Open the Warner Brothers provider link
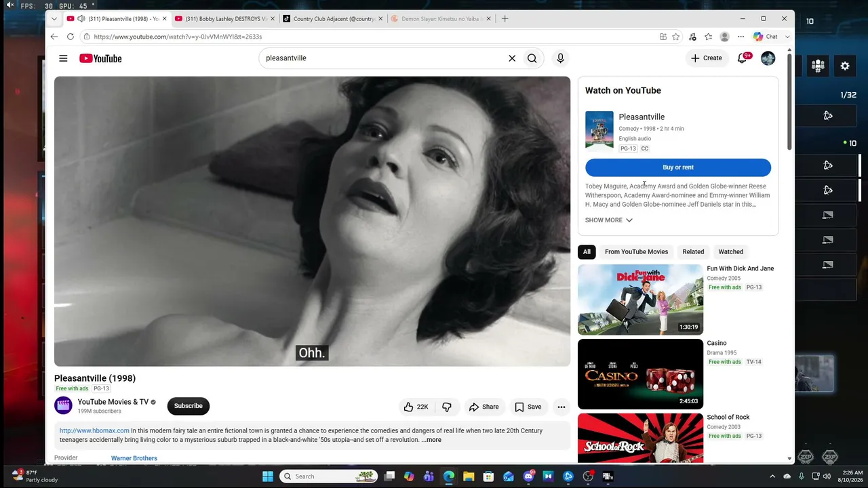Image resolution: width=868 pixels, height=488 pixels. pyautogui.click(x=134, y=458)
